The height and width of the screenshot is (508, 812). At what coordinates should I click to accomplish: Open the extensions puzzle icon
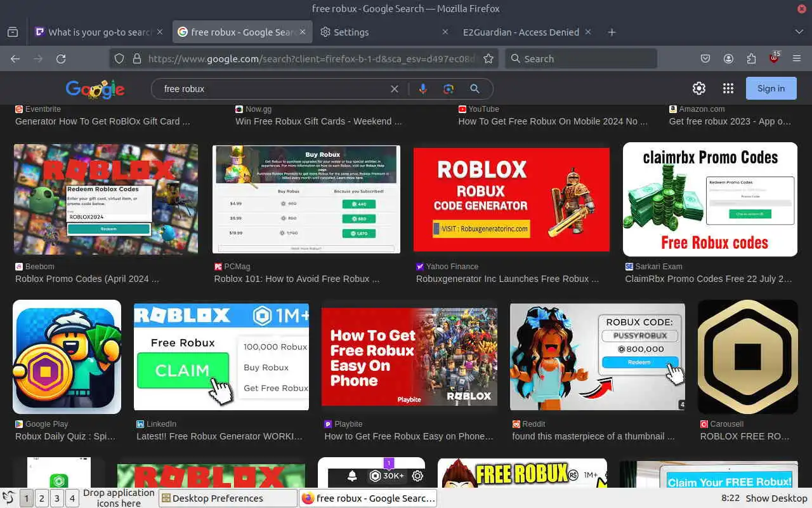tap(751, 58)
